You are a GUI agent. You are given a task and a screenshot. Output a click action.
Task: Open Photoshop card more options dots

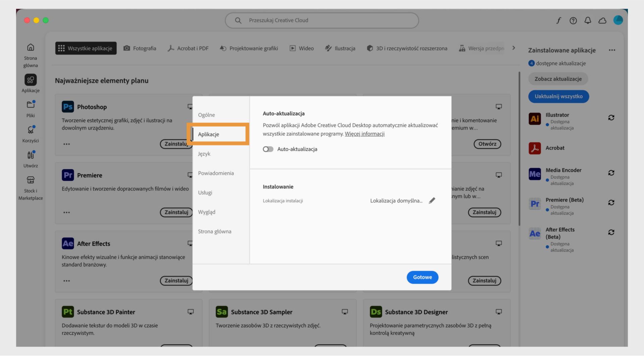[x=67, y=144]
